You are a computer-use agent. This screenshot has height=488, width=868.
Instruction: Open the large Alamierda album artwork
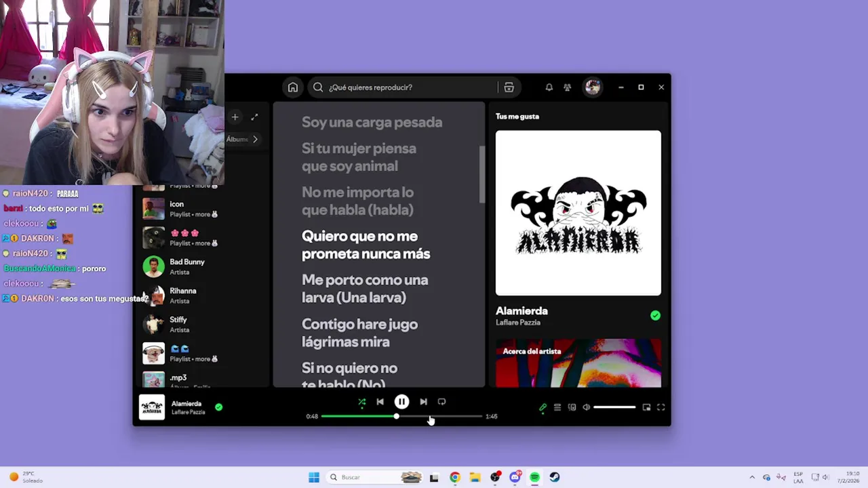578,213
